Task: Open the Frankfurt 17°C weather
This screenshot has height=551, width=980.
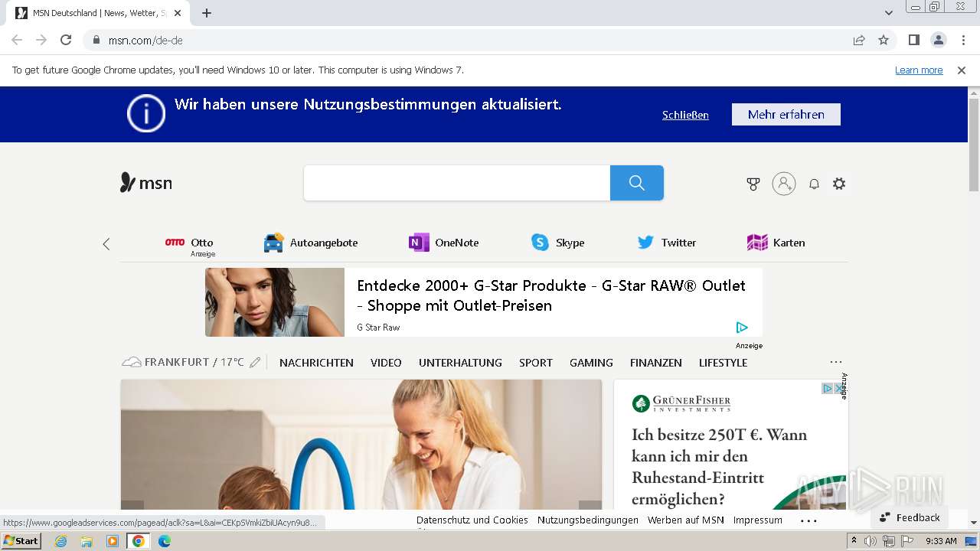Action: 183,362
